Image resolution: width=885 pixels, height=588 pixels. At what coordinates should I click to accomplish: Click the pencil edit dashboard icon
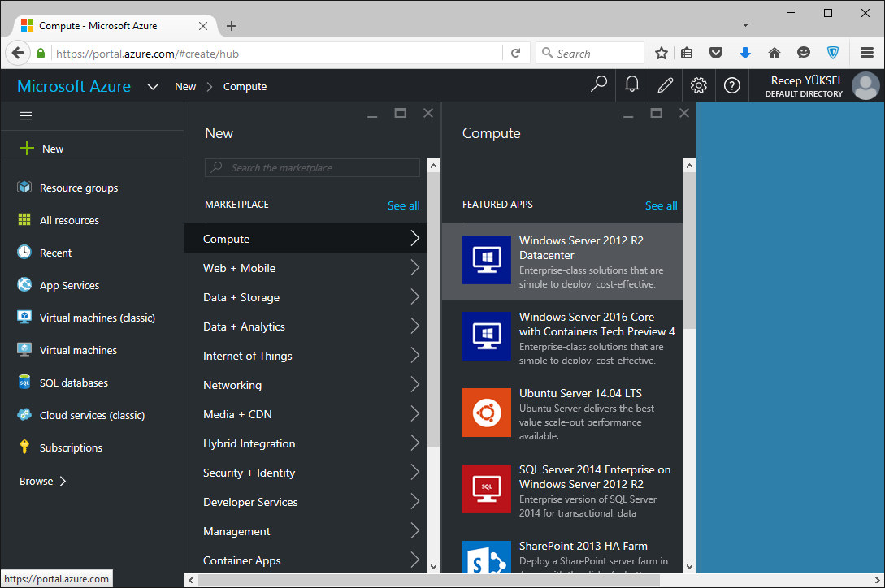[666, 85]
